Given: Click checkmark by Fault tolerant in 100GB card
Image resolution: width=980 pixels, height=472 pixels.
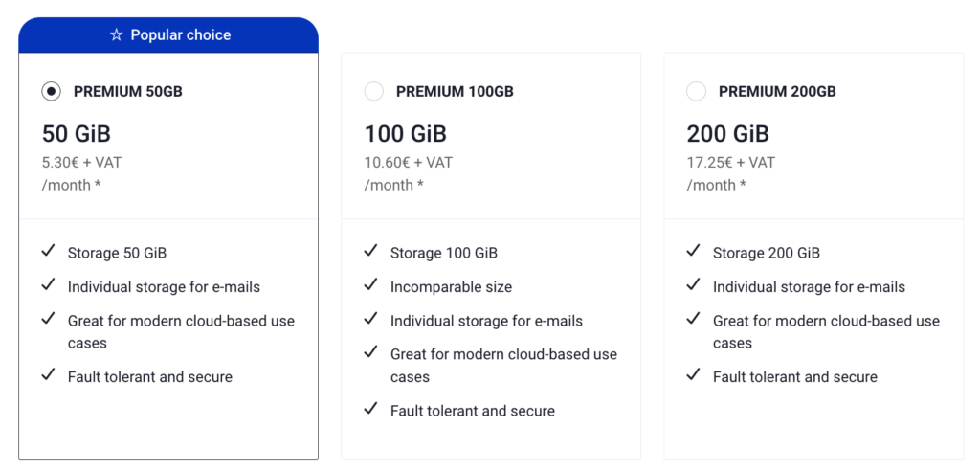Looking at the screenshot, I should [370, 409].
